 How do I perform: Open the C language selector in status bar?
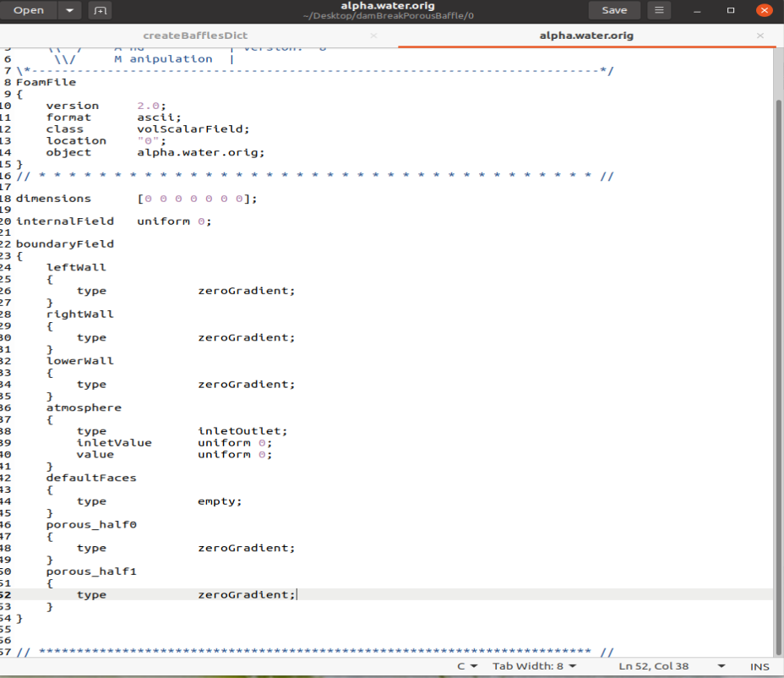(467, 666)
